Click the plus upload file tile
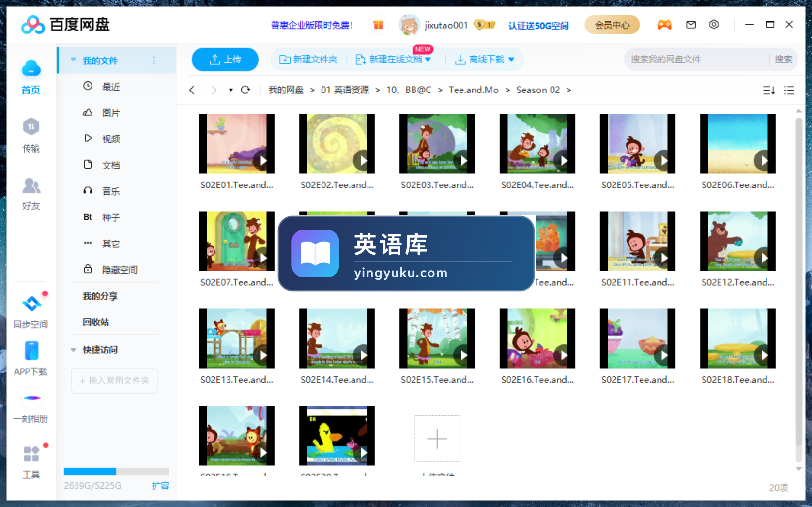 click(437, 439)
